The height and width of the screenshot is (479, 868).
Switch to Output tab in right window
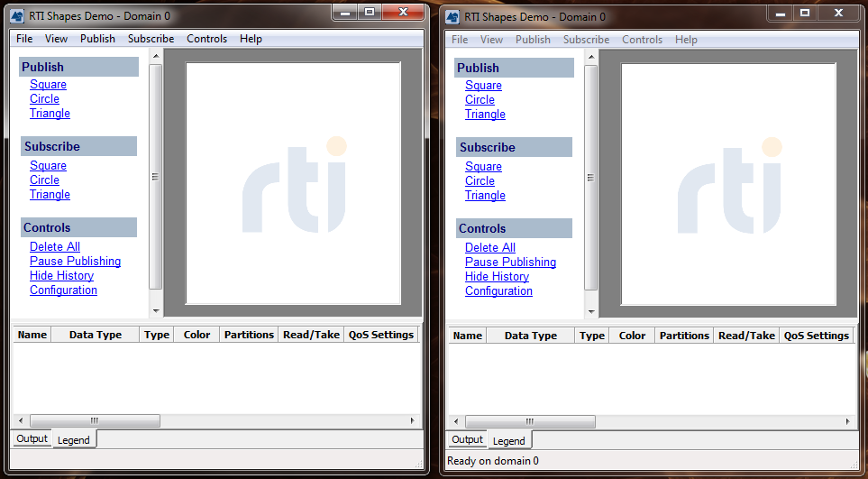point(467,439)
